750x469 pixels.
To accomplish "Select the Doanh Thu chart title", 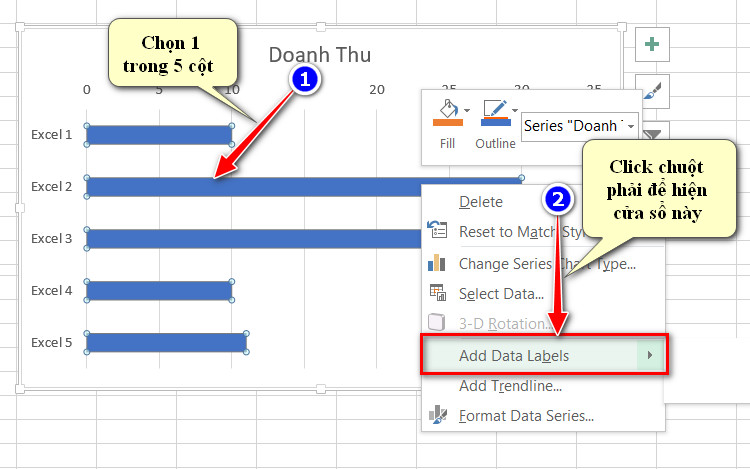I will coord(320,55).
